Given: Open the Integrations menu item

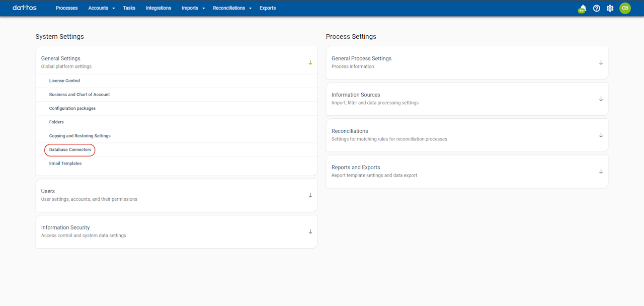Looking at the screenshot, I should [x=158, y=8].
